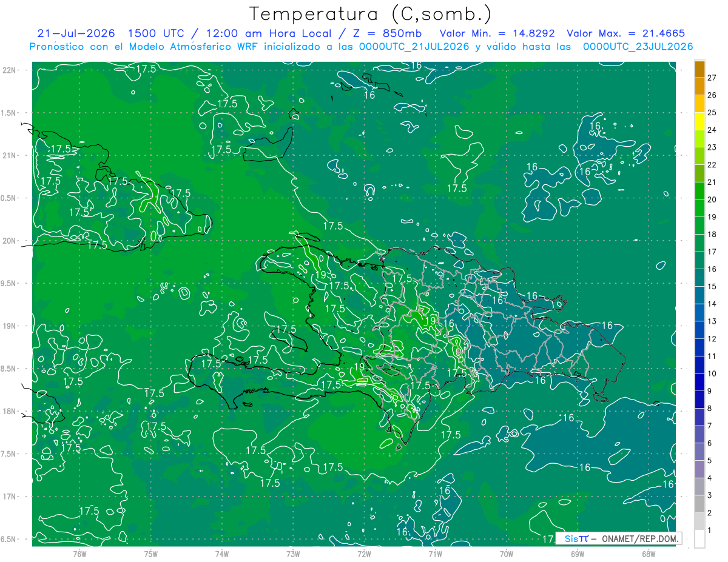Click the 'Valor Max. = 21.4665' readout

pos(626,33)
